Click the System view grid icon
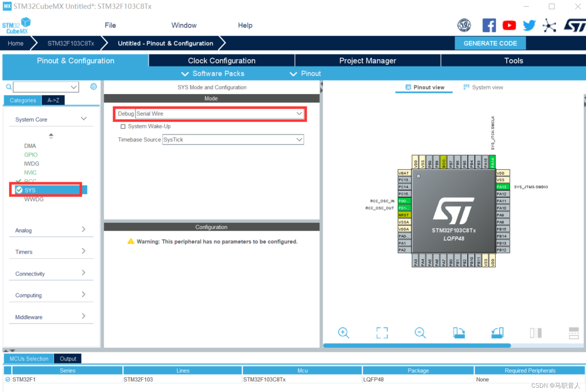Image resolution: width=586 pixels, height=392 pixels. [466, 87]
